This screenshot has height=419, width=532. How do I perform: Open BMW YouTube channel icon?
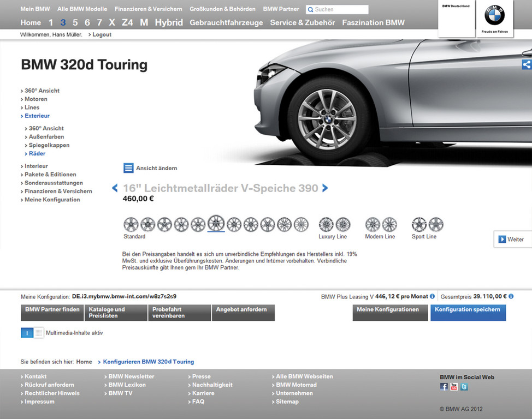(x=454, y=386)
